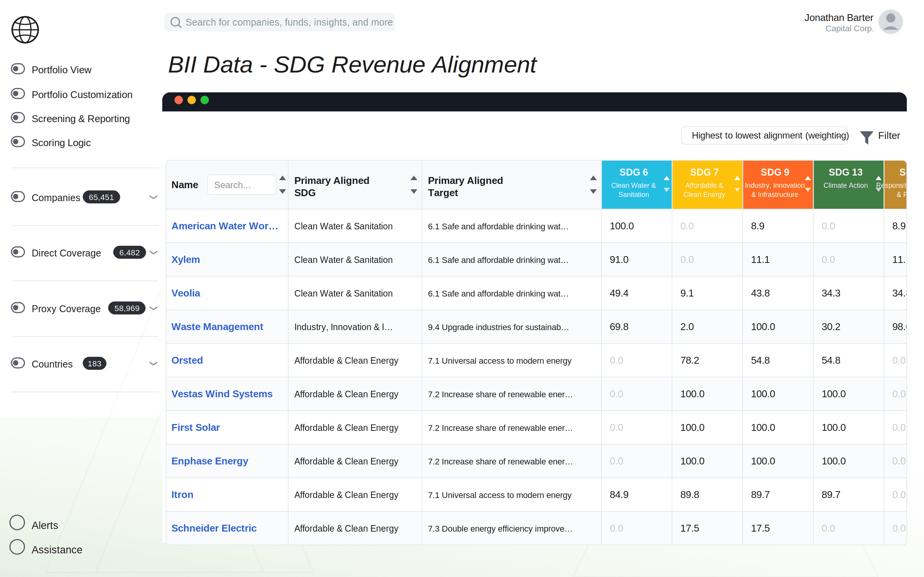This screenshot has width=924, height=577.
Task: Sort the Name column ascending
Action: click(x=283, y=178)
